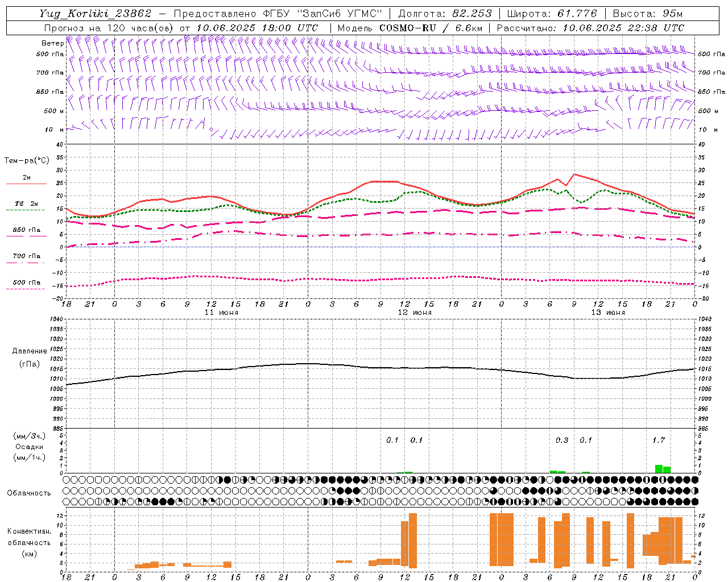Click the '11 июня' date label
This screenshot has width=728, height=582.
pos(221,312)
